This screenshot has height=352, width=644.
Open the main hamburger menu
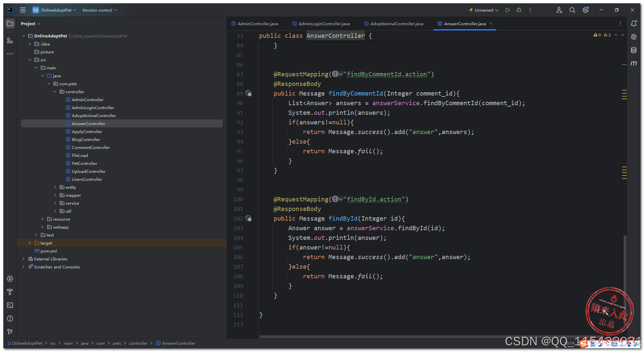tap(23, 10)
